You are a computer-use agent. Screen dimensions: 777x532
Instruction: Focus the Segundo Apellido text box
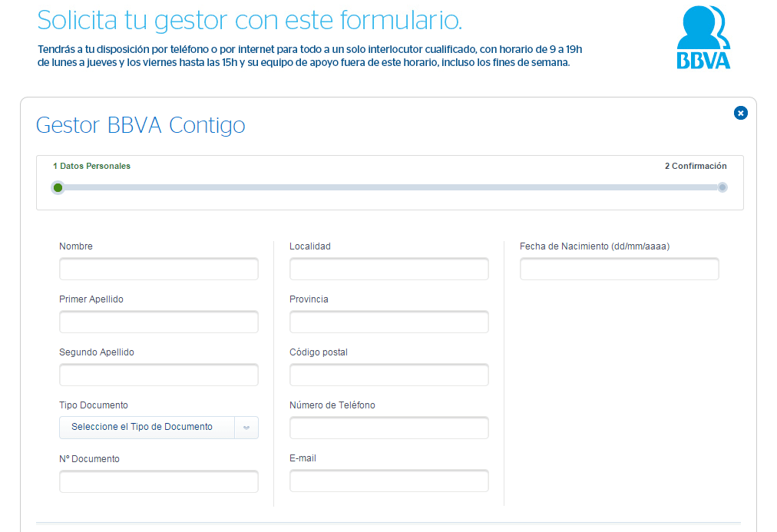[159, 375]
